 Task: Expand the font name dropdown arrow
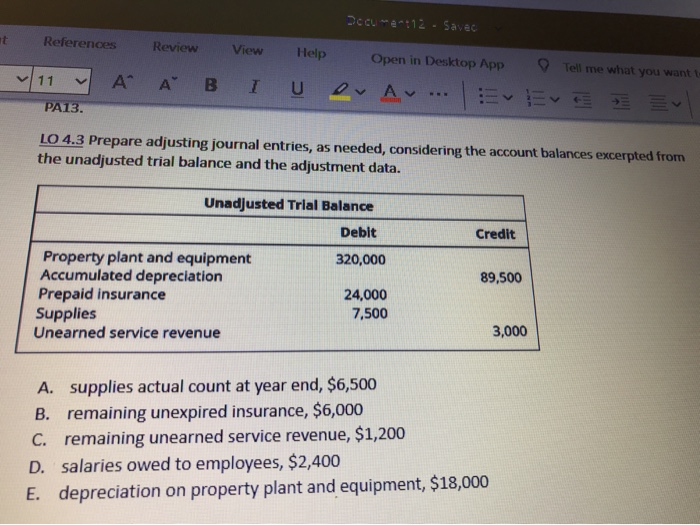click(x=21, y=79)
